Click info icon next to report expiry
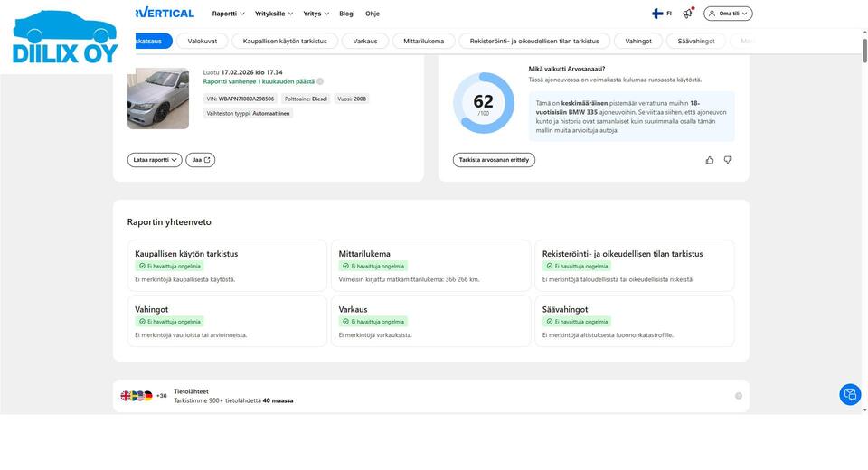 [320, 81]
